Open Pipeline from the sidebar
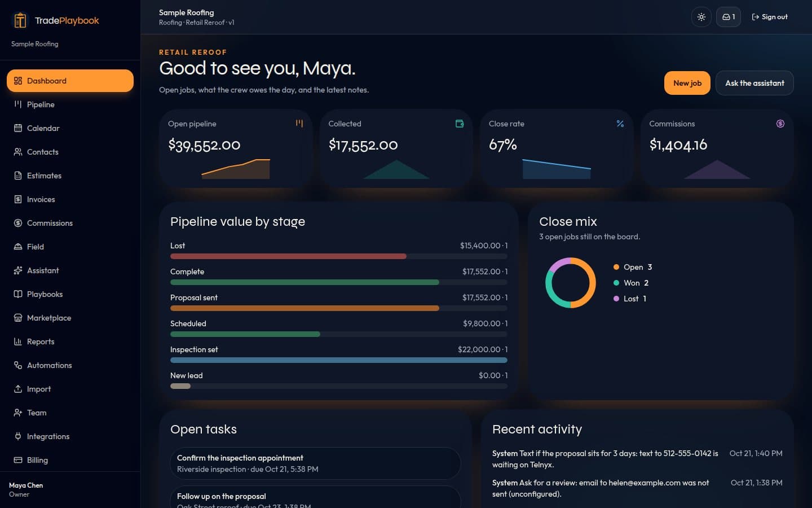Screen dimensions: 812x508 click(70, 104)
